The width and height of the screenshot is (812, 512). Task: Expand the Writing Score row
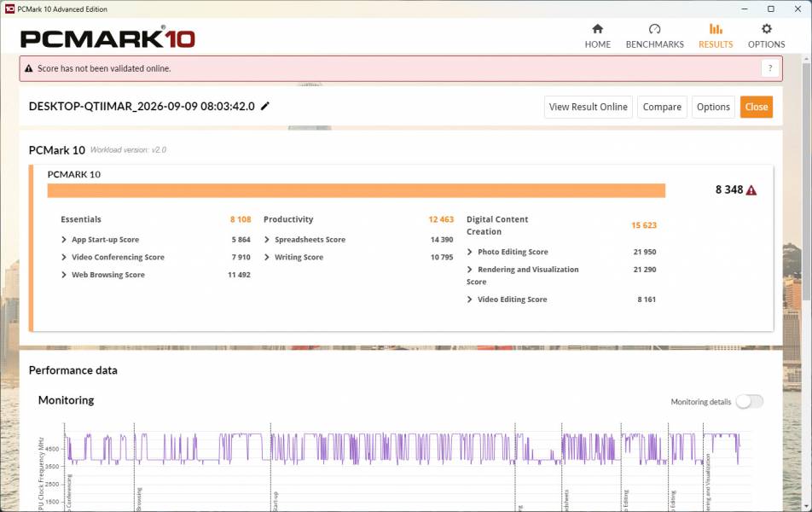pos(267,257)
